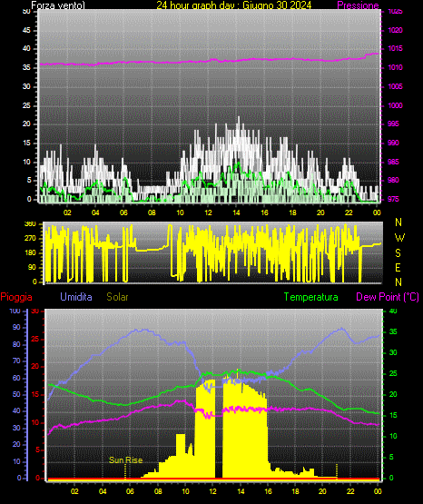
Task: Click the E compass direction letter
Action: coord(398,267)
